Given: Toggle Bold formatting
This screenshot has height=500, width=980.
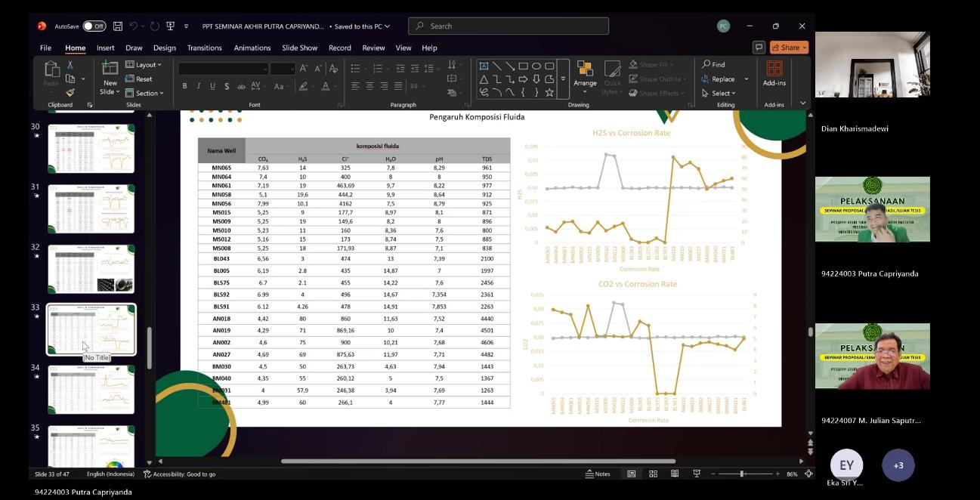Looking at the screenshot, I should click(184, 86).
